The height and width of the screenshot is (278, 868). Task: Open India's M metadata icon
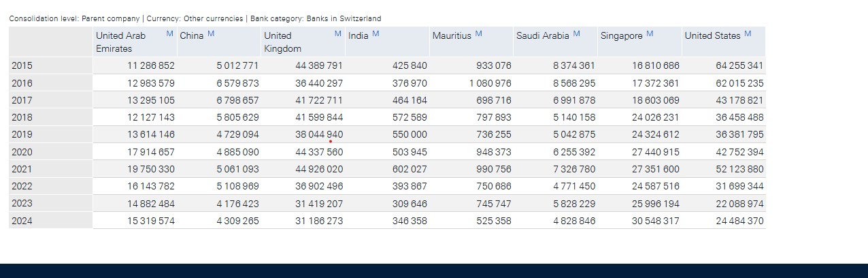pyautogui.click(x=375, y=34)
